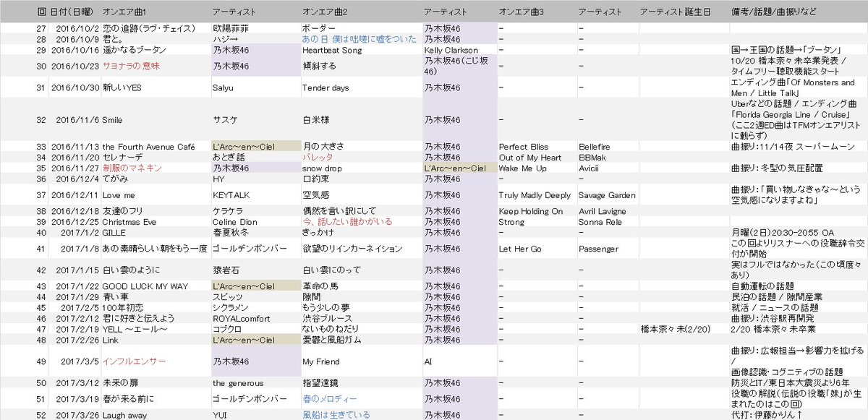Select the Passenger artist cell
This screenshot has height=420, width=868.
click(x=598, y=249)
